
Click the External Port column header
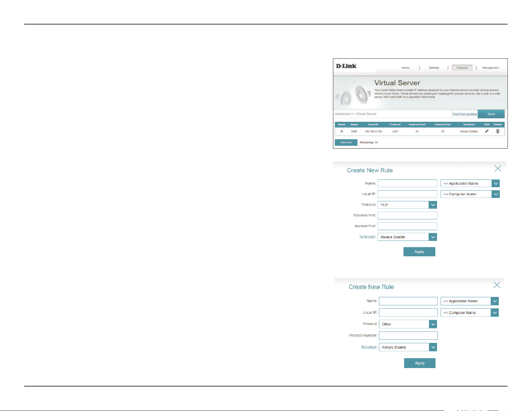click(x=417, y=124)
